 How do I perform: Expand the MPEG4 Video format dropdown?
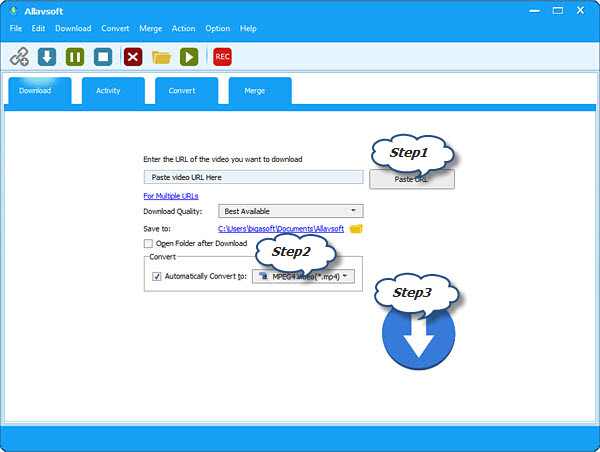303,276
